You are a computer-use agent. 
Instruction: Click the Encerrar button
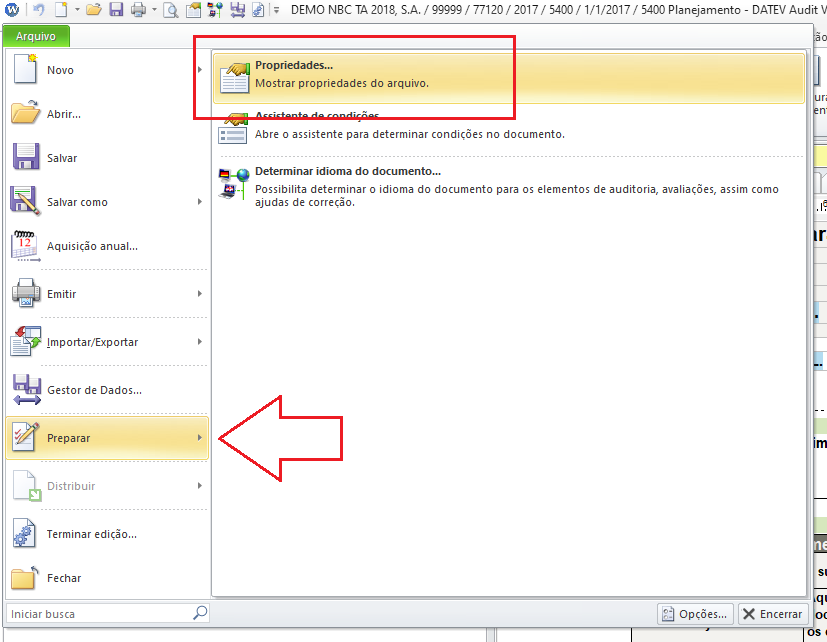coord(773,614)
